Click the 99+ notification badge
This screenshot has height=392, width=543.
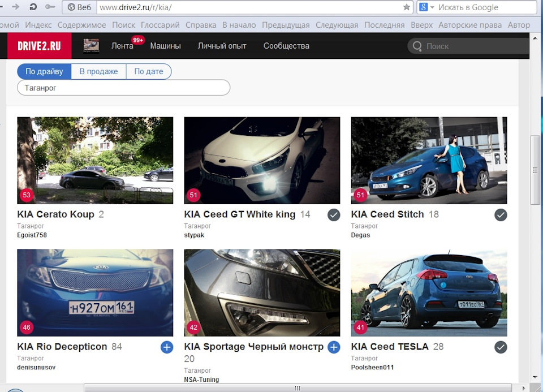coord(138,40)
